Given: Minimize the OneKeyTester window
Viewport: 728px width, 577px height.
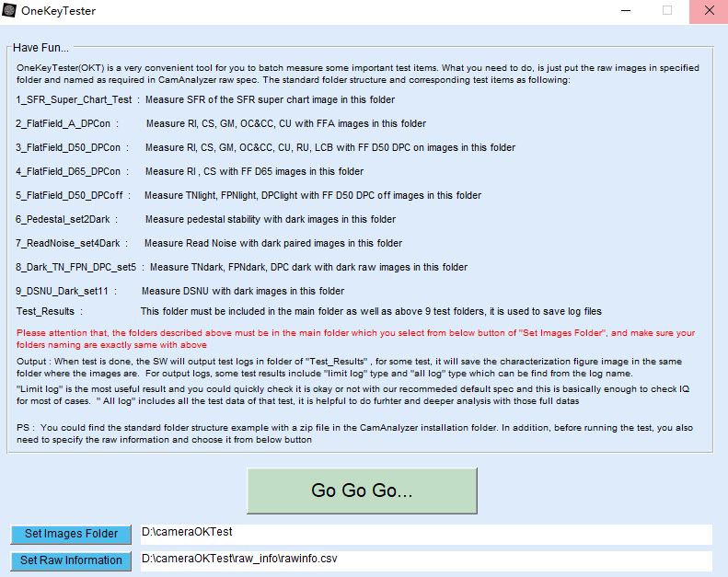Looking at the screenshot, I should tap(626, 11).
